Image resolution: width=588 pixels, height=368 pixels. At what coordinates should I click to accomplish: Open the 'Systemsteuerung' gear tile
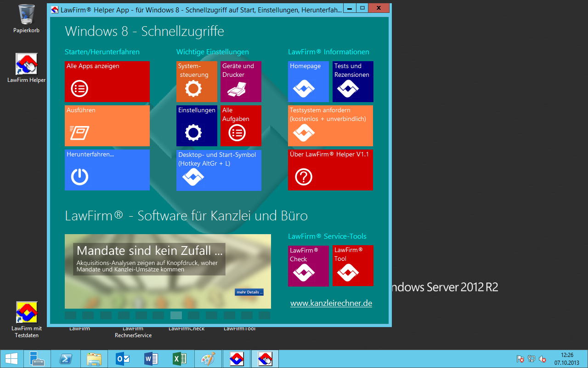tap(197, 81)
